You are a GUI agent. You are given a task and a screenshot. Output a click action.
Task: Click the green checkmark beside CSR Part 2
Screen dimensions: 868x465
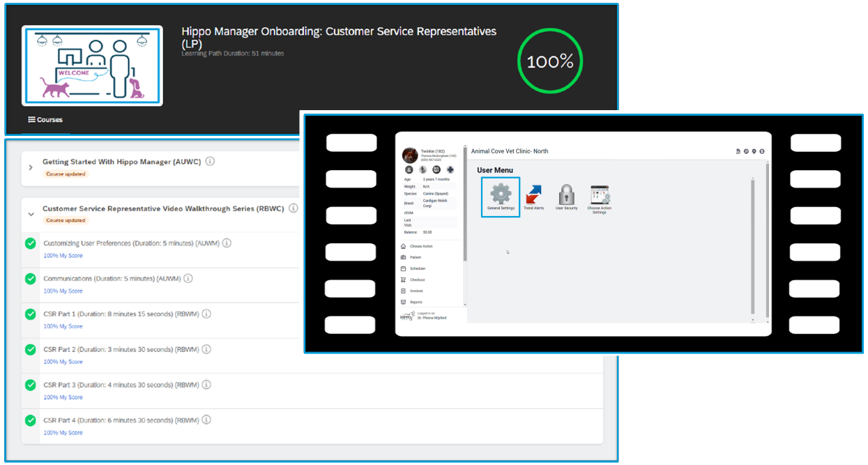[31, 349]
